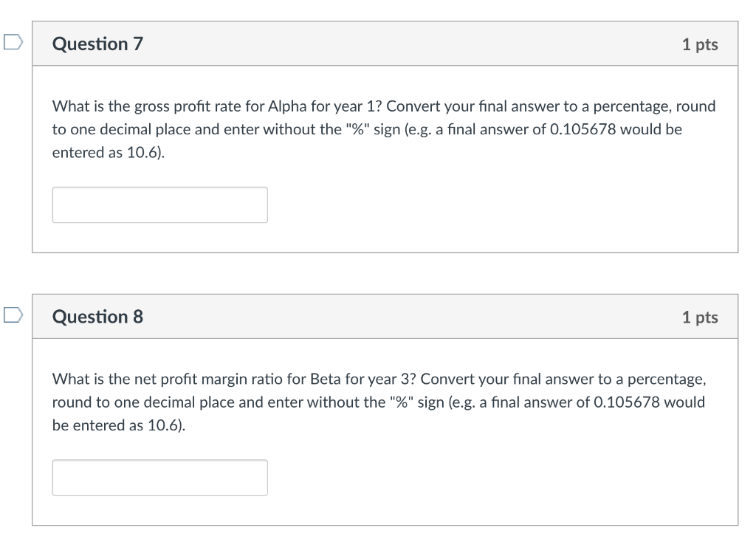Image resolution: width=756 pixels, height=539 pixels.
Task: Click the "Question 7" heading
Action: tap(97, 44)
